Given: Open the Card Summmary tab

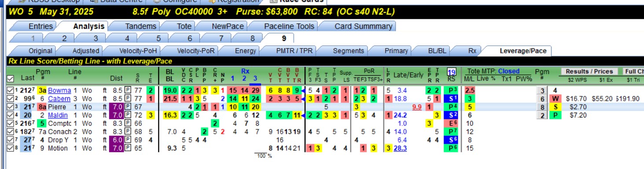Looking at the screenshot, I should pos(363,26).
